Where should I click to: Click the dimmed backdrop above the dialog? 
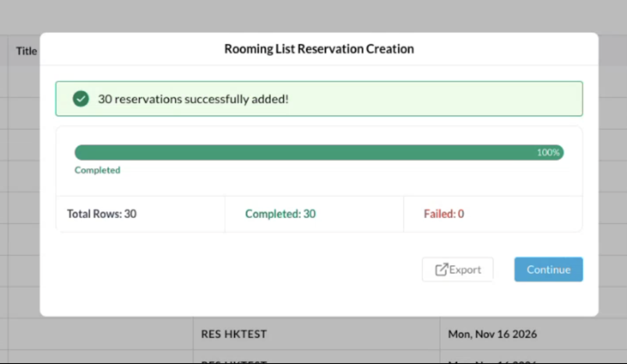click(x=313, y=16)
